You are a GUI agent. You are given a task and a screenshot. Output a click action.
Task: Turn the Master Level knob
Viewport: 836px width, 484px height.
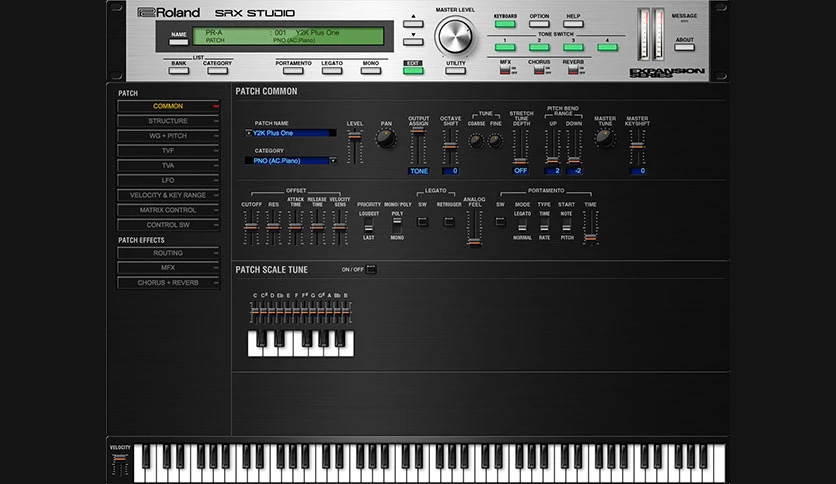point(454,36)
